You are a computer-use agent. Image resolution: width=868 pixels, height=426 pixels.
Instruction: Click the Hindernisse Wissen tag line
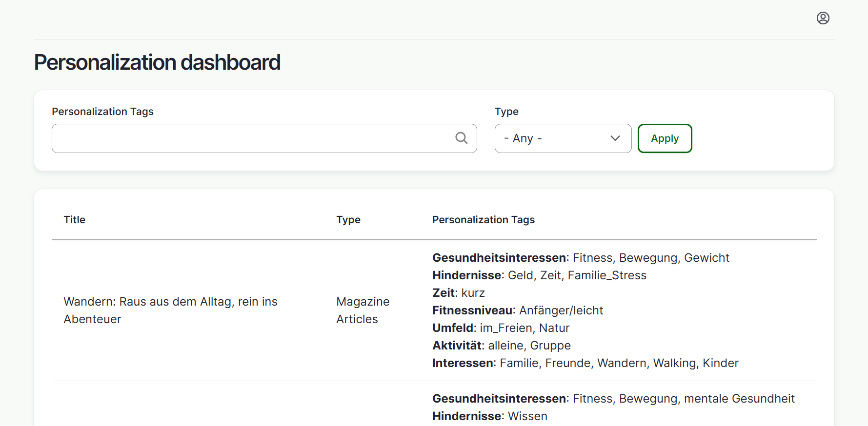(x=489, y=416)
